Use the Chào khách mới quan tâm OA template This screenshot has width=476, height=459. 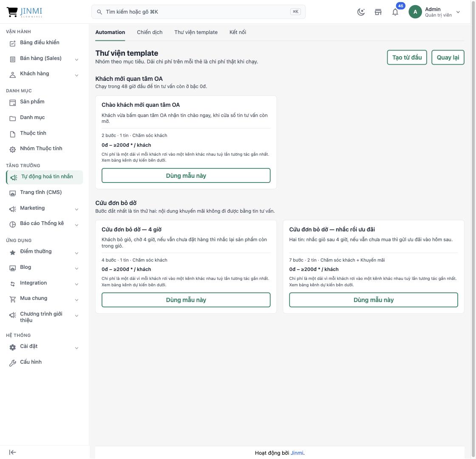[x=186, y=176]
